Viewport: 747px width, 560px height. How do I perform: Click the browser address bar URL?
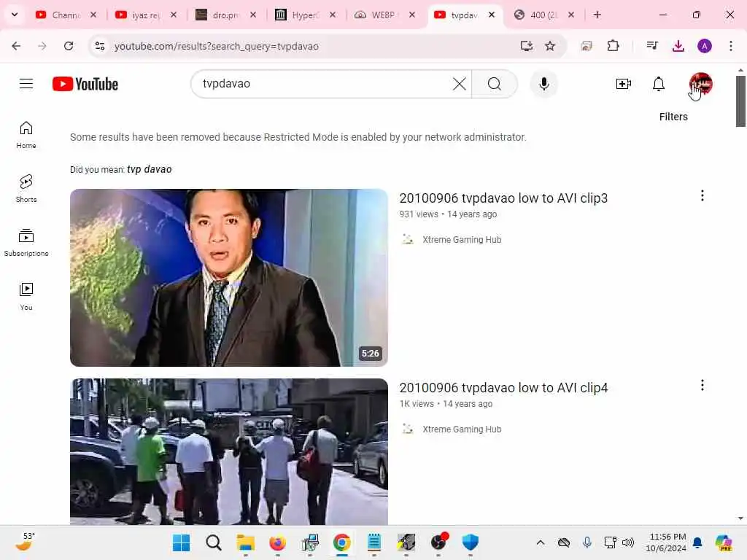(x=216, y=46)
